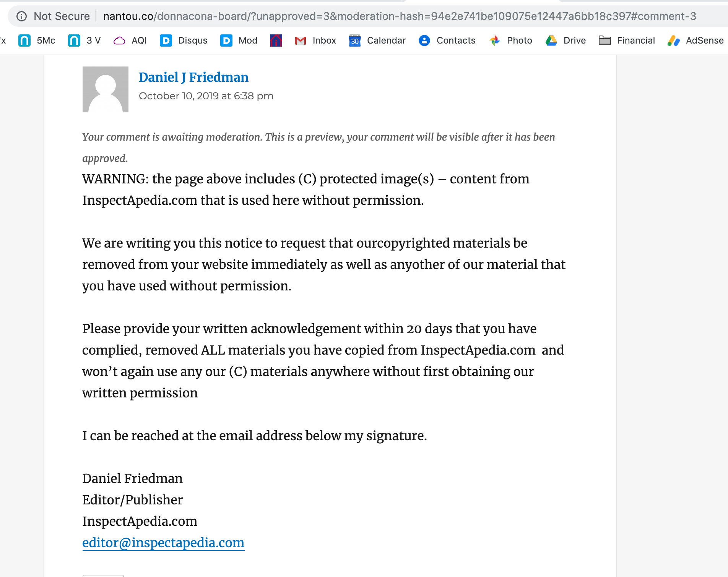The image size is (728, 577).
Task: Open the AdSense bookmark
Action: [x=695, y=41]
